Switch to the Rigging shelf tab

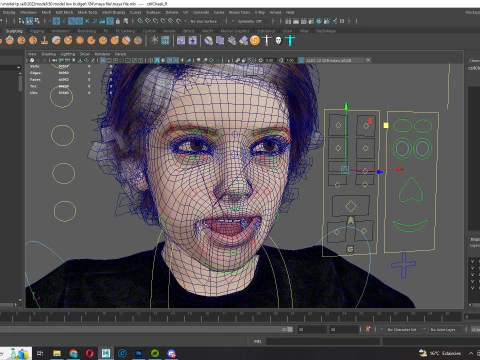(x=37, y=31)
